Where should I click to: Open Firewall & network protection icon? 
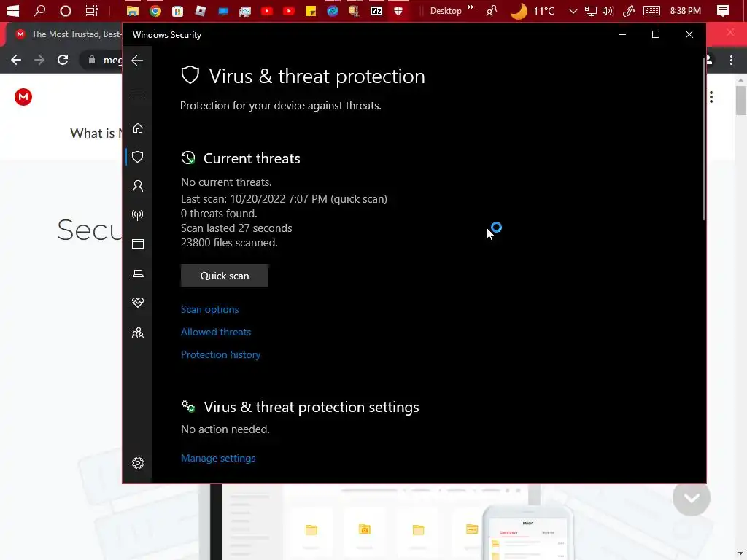tap(138, 215)
